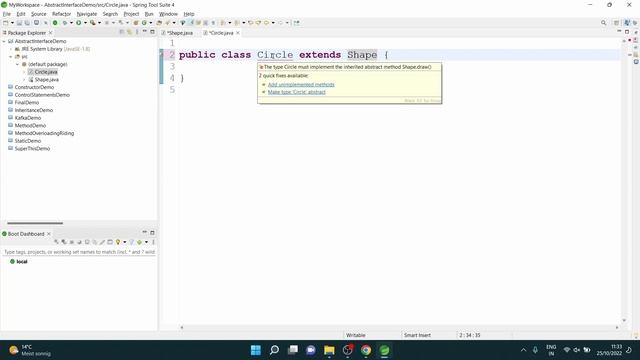Minimize the Package Explorer view

[144, 31]
